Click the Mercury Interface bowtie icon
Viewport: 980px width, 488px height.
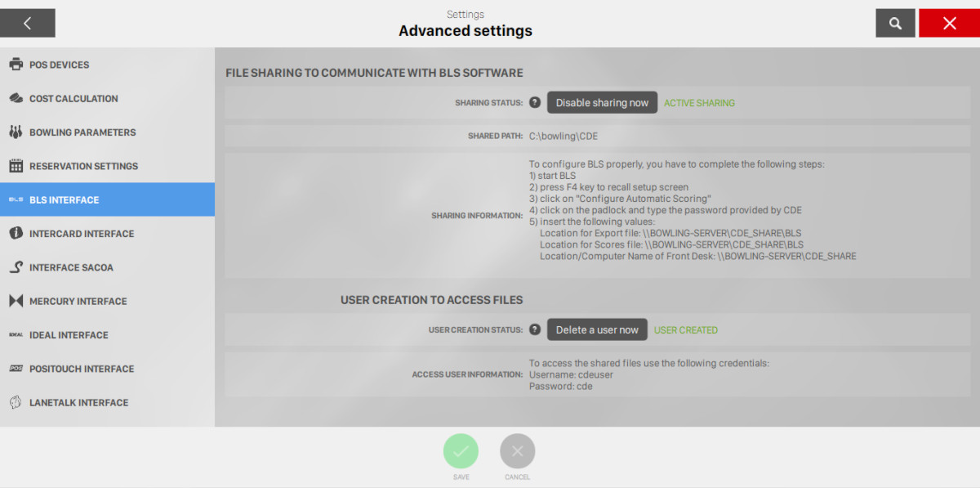tap(16, 301)
